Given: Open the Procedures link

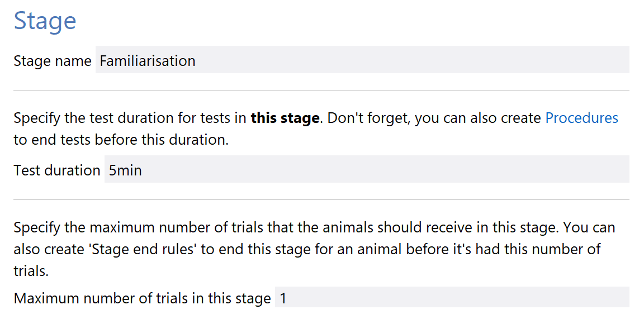Looking at the screenshot, I should click(x=581, y=118).
